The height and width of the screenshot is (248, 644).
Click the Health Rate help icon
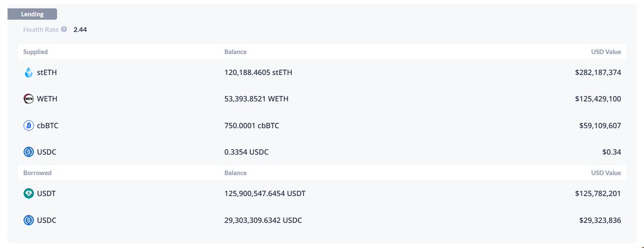point(64,29)
